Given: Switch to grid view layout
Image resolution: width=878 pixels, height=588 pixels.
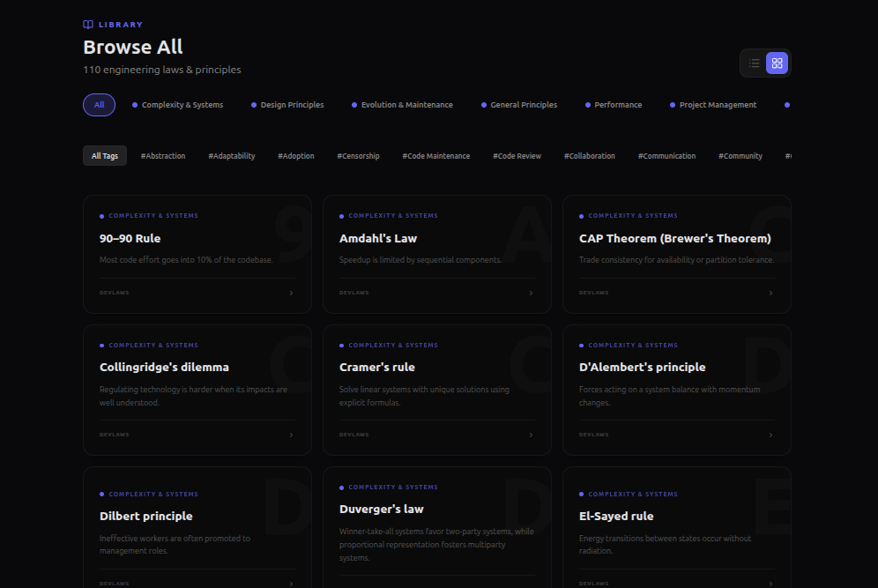Looking at the screenshot, I should 777,63.
